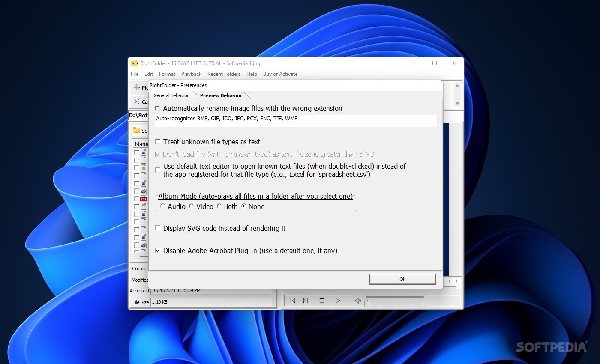
Task: Click the Name column header
Action: click(141, 144)
